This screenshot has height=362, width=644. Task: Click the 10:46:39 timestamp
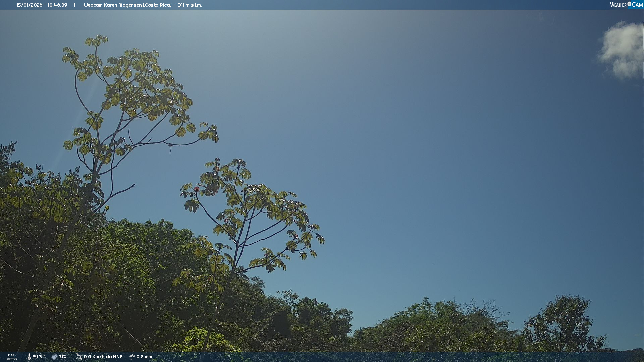57,5
